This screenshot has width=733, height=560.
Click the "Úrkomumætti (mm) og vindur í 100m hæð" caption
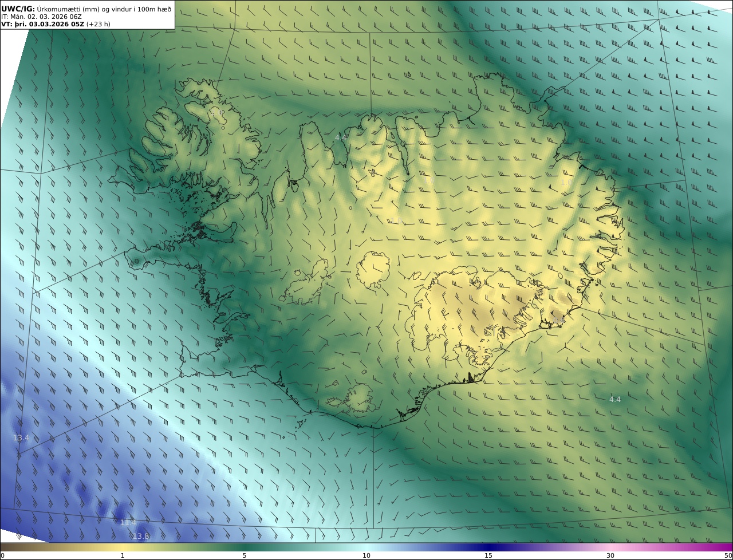[x=104, y=9]
